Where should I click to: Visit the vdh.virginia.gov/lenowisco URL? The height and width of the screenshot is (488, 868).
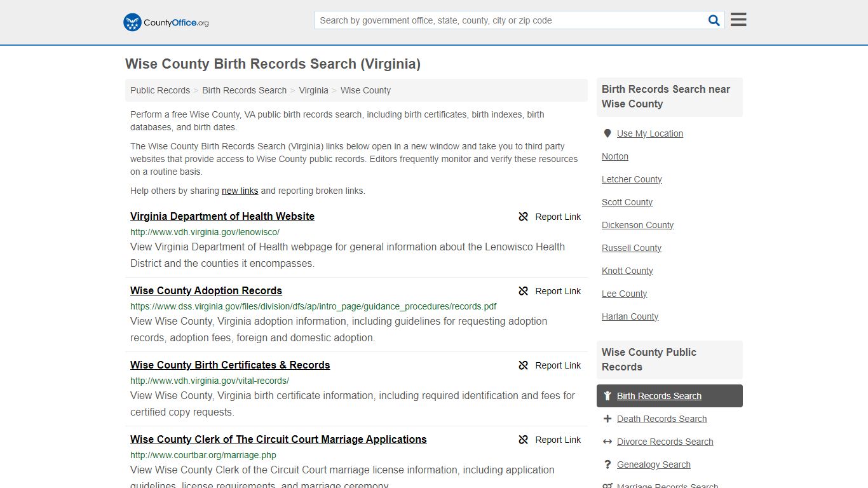tap(205, 232)
